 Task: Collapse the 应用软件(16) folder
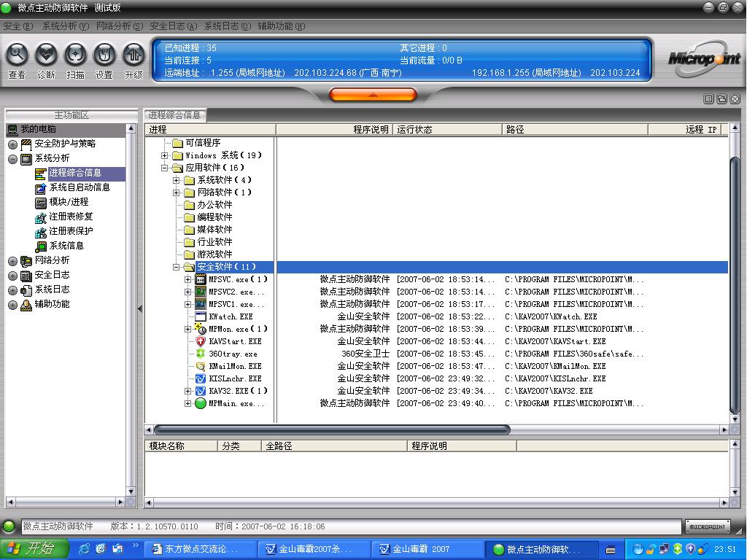click(x=164, y=168)
